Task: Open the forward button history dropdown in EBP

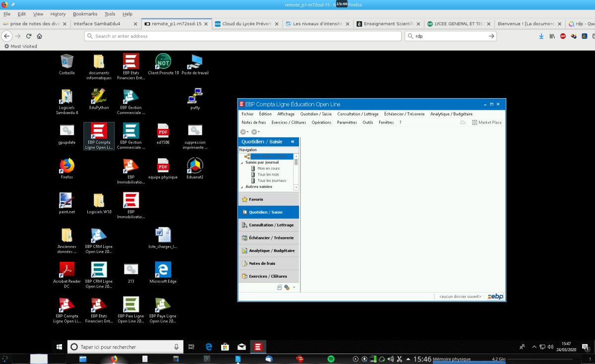Action: pos(259,132)
